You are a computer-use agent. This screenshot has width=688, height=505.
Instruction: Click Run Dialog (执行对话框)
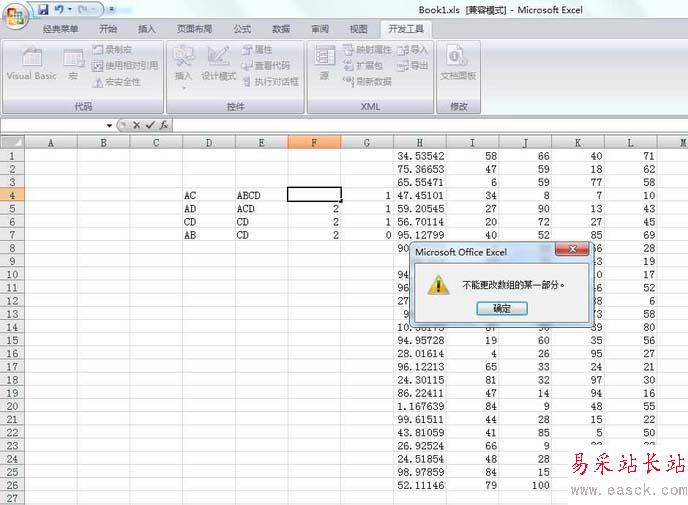tap(271, 82)
